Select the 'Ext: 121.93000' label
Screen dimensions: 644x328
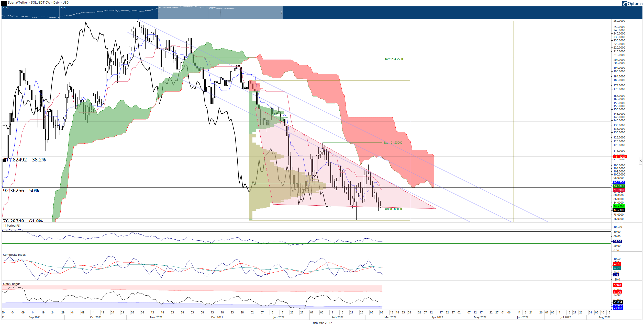click(x=393, y=143)
